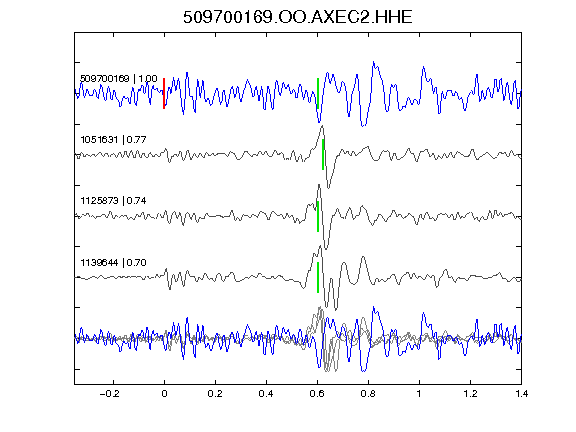Image resolution: width=576 pixels, height=432 pixels.
Task: Click the x-axis tick label 1.2
Action: [x=470, y=394]
